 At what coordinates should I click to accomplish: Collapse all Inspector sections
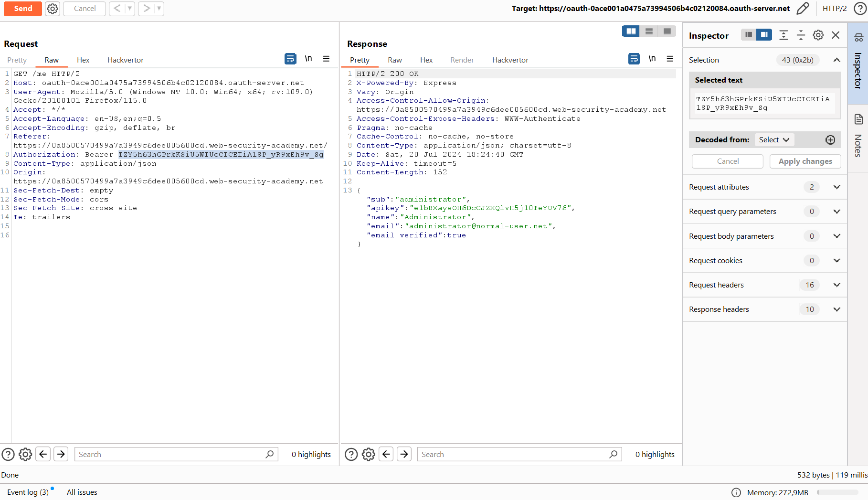801,35
